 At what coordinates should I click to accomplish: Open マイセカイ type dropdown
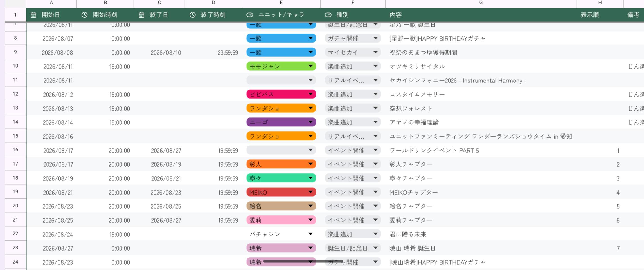coord(353,52)
